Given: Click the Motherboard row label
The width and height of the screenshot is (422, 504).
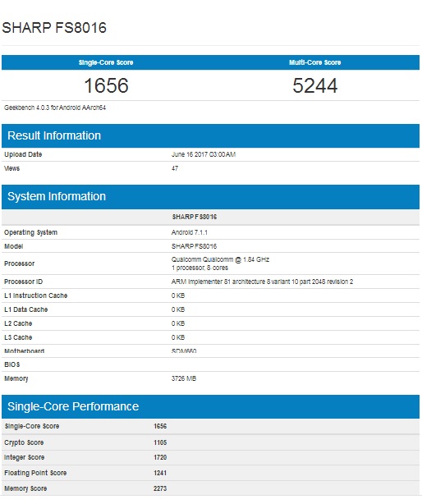Looking at the screenshot, I should [24, 351].
